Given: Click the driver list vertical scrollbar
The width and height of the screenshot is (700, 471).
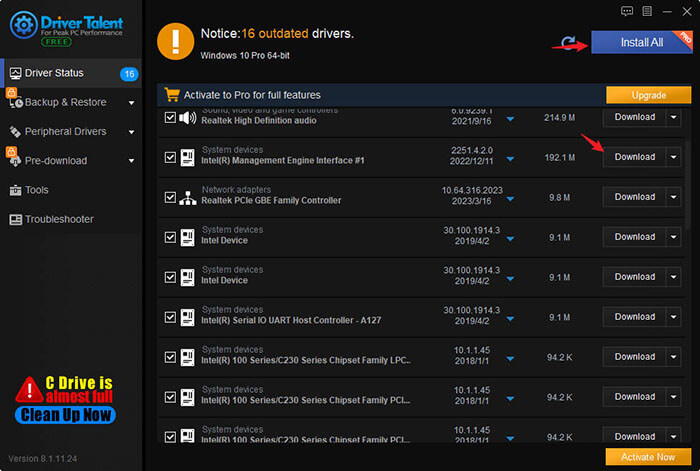Looking at the screenshot, I should click(688, 185).
